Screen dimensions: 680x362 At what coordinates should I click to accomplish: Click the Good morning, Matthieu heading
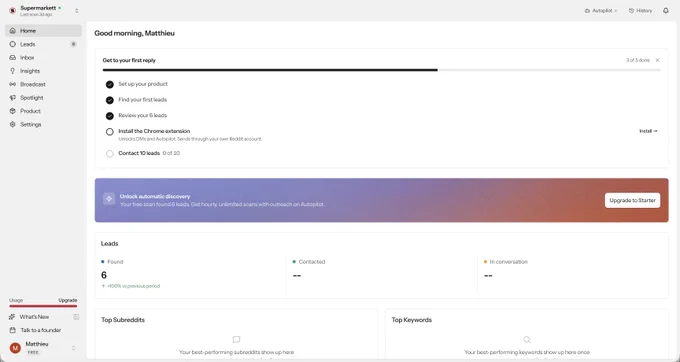pos(134,33)
